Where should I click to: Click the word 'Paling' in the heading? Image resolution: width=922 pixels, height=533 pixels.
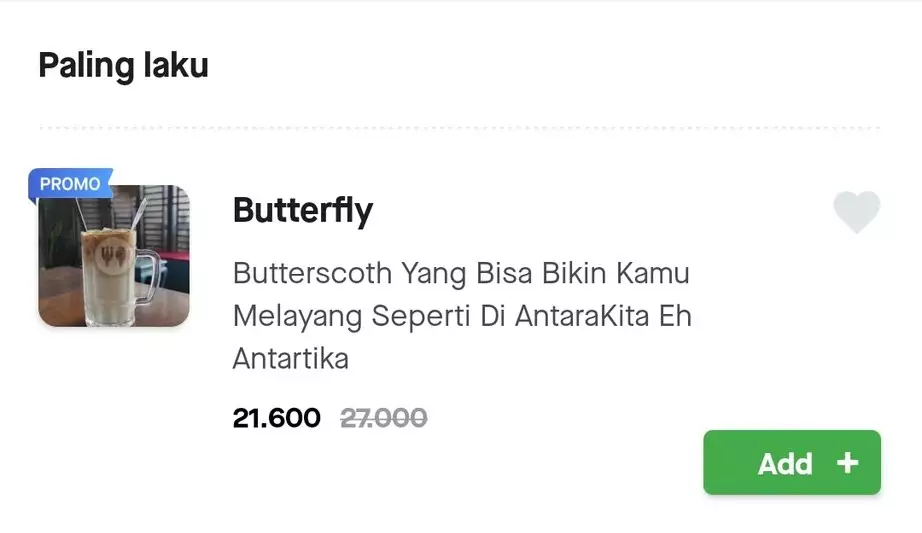tap(84, 66)
